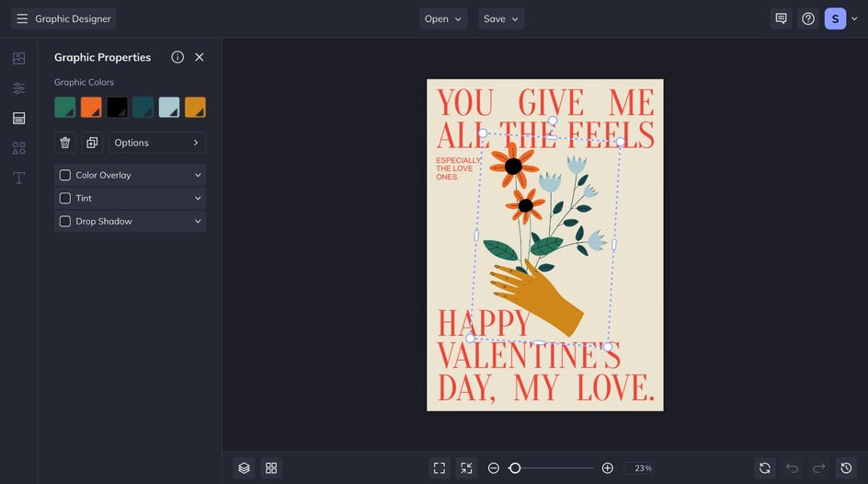Fit canvas to screen icon
868x484 pixels.
pos(440,468)
